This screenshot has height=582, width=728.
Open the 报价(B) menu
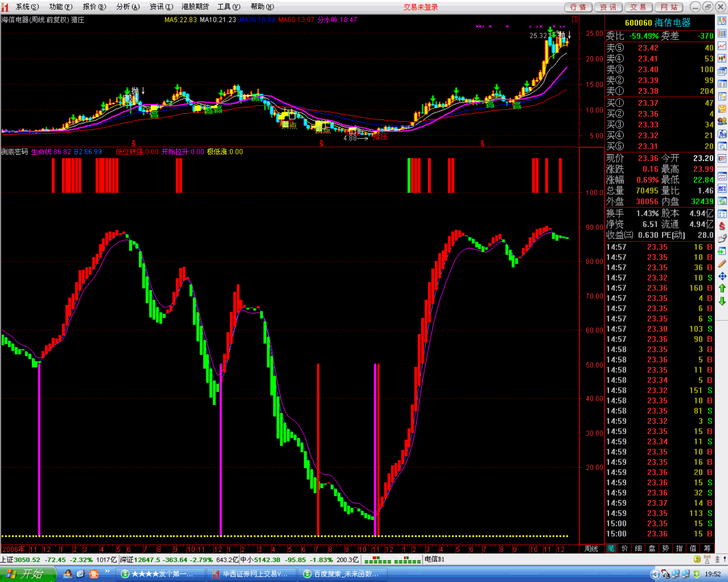[94, 7]
